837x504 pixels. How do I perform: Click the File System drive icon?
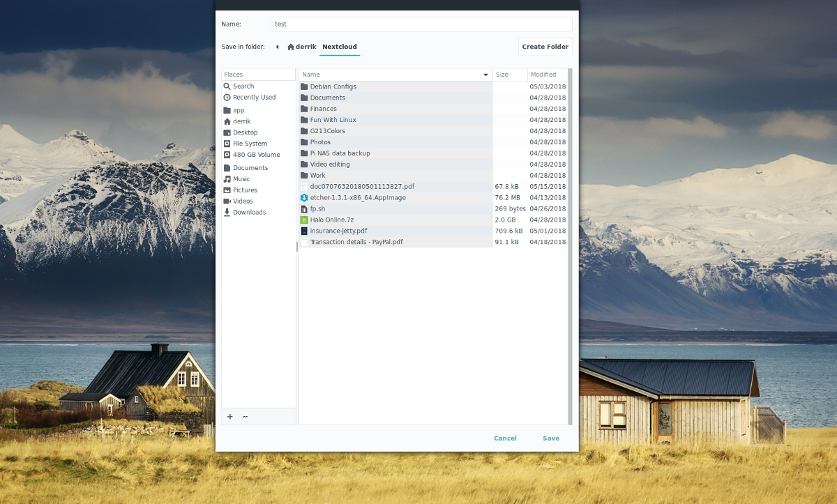coord(227,144)
